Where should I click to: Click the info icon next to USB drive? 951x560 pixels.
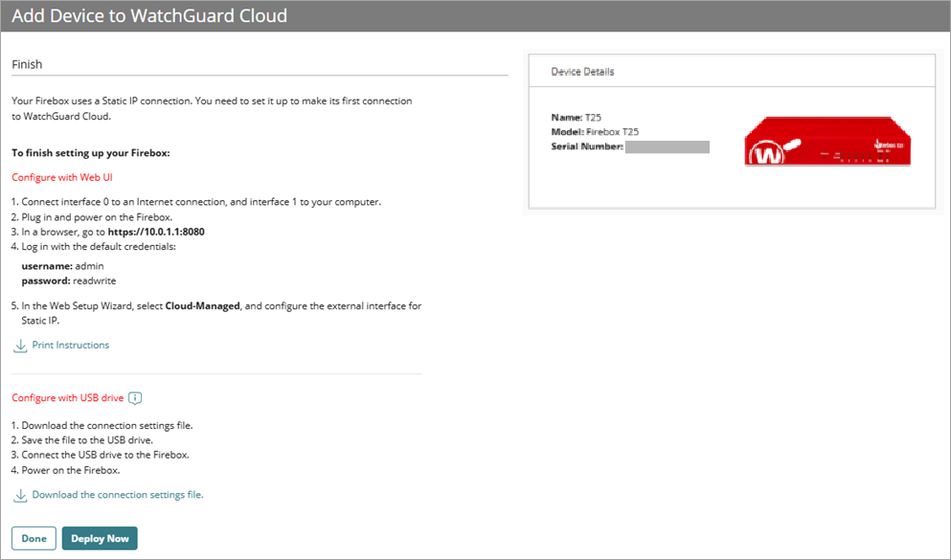[x=135, y=398]
